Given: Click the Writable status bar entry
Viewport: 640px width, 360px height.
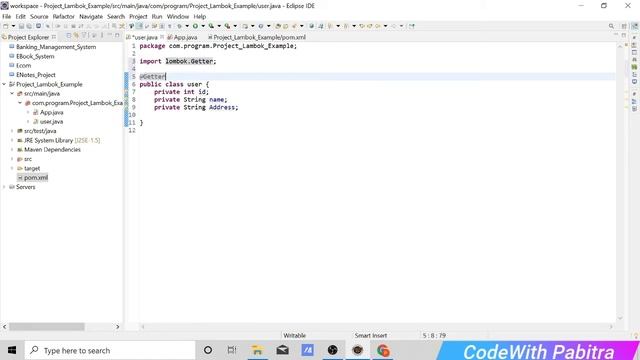Looking at the screenshot, I should (x=294, y=336).
